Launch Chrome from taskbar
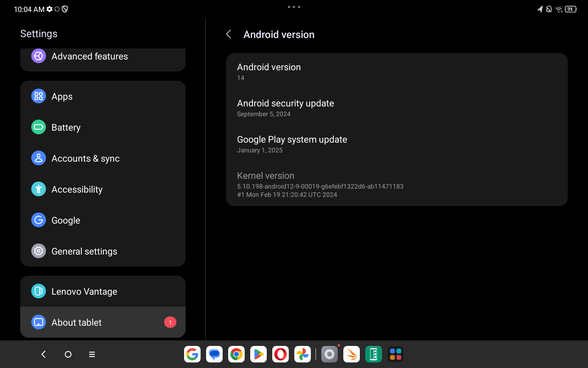 (x=236, y=354)
